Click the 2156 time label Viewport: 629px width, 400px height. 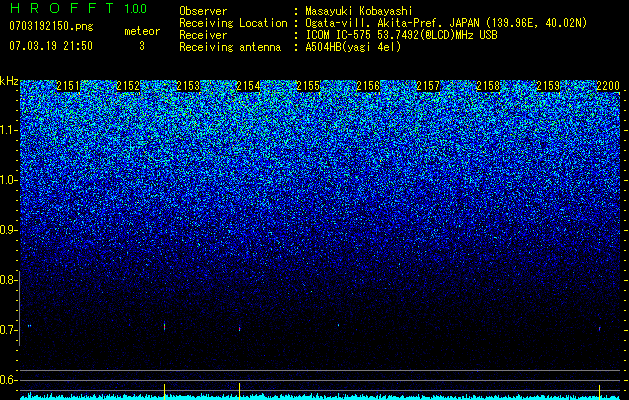coord(368,86)
